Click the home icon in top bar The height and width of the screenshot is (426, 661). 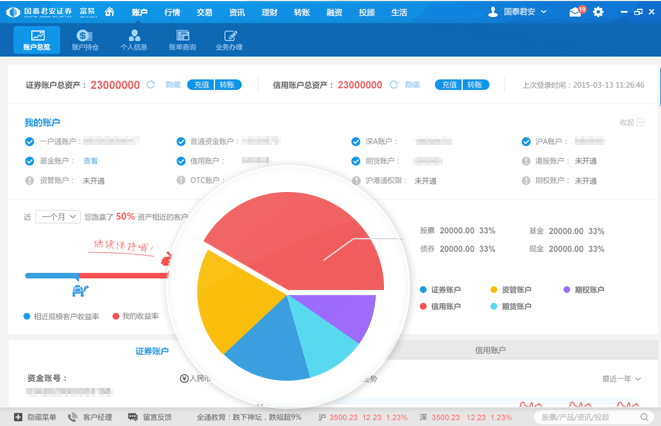(106, 11)
